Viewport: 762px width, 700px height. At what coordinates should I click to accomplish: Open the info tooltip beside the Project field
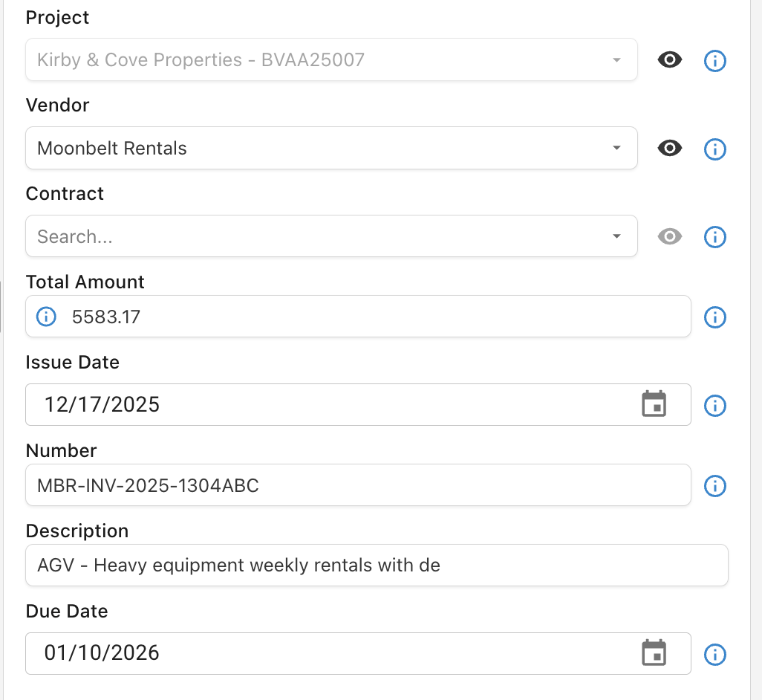[714, 61]
